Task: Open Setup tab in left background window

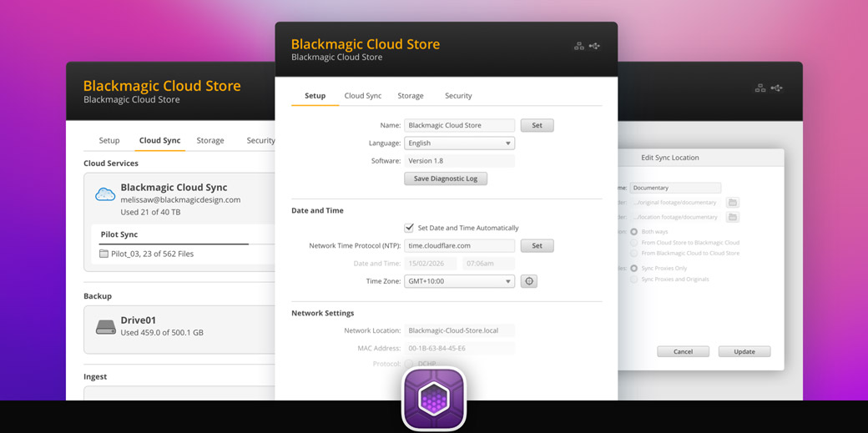Action: pyautogui.click(x=109, y=141)
